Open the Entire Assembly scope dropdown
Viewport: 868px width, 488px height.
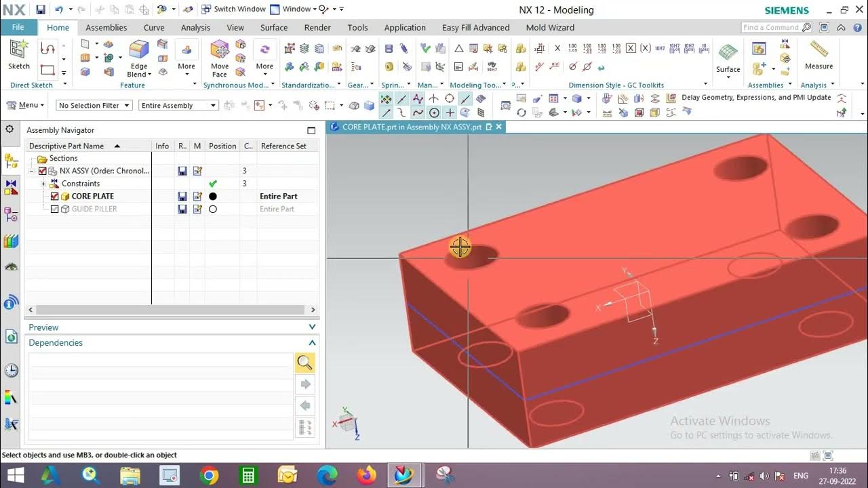[x=178, y=106]
